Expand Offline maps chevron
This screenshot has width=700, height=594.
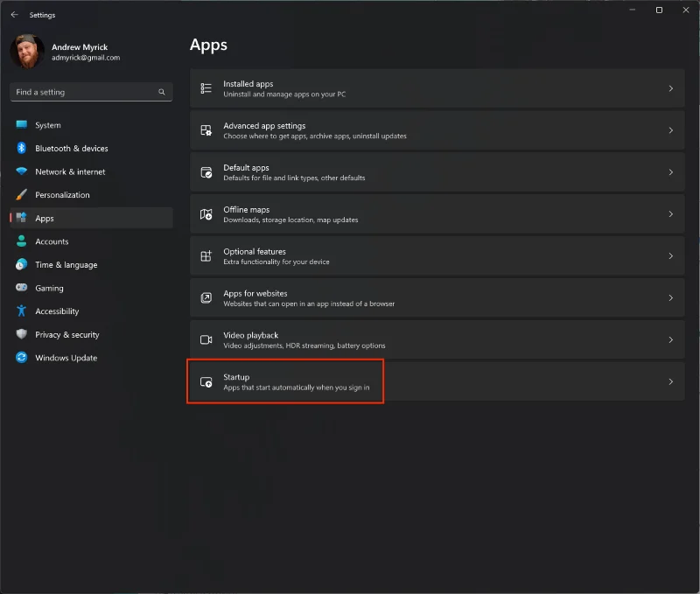tap(670, 214)
